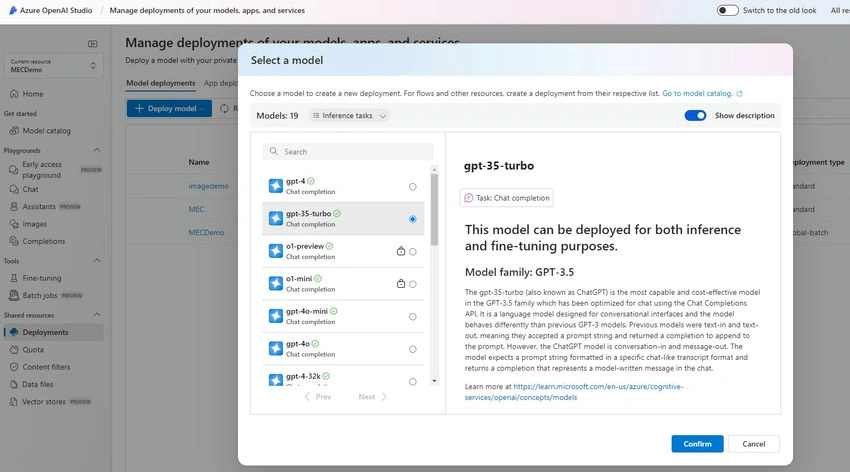Image resolution: width=850 pixels, height=472 pixels.
Task: Select the gpt-4-32k radio button
Action: point(413,382)
